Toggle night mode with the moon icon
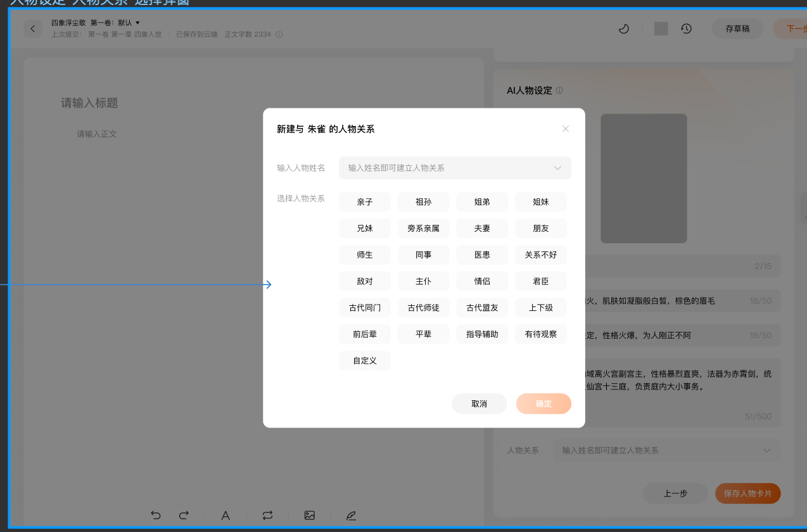 (623, 28)
